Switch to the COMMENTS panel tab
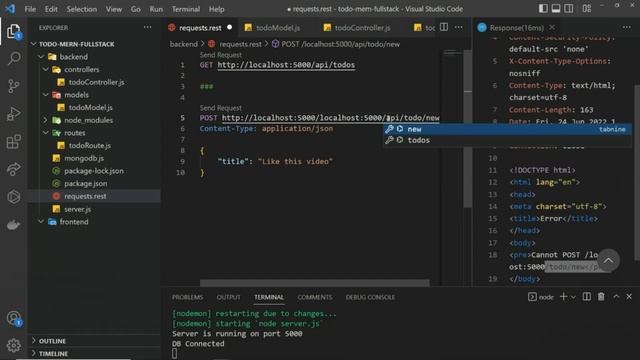This screenshot has width=640, height=360. point(314,297)
